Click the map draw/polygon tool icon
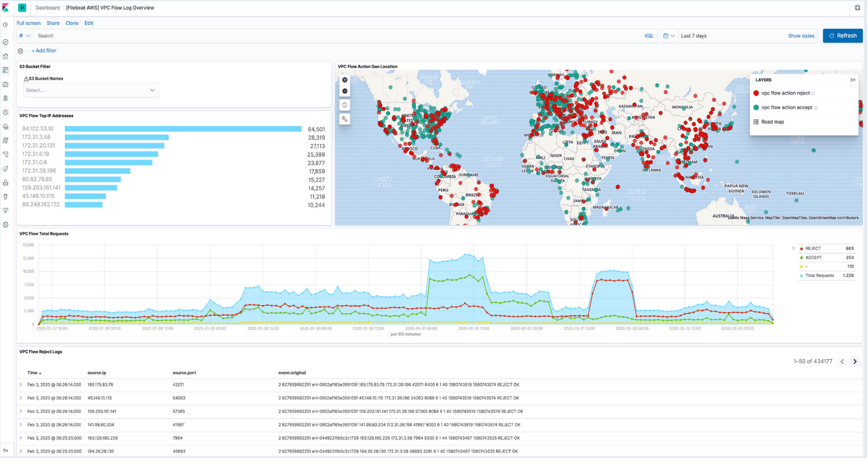Image resolution: width=868 pixels, height=458 pixels. point(344,119)
